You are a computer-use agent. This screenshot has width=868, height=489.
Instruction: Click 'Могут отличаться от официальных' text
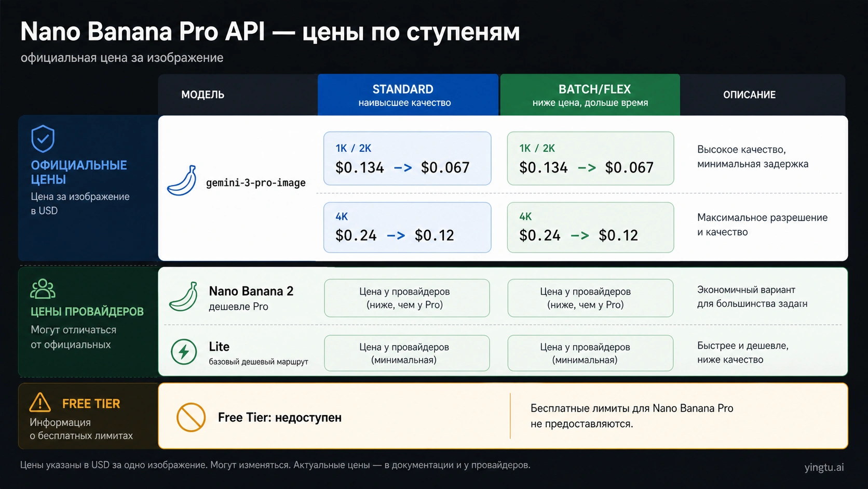tap(73, 337)
